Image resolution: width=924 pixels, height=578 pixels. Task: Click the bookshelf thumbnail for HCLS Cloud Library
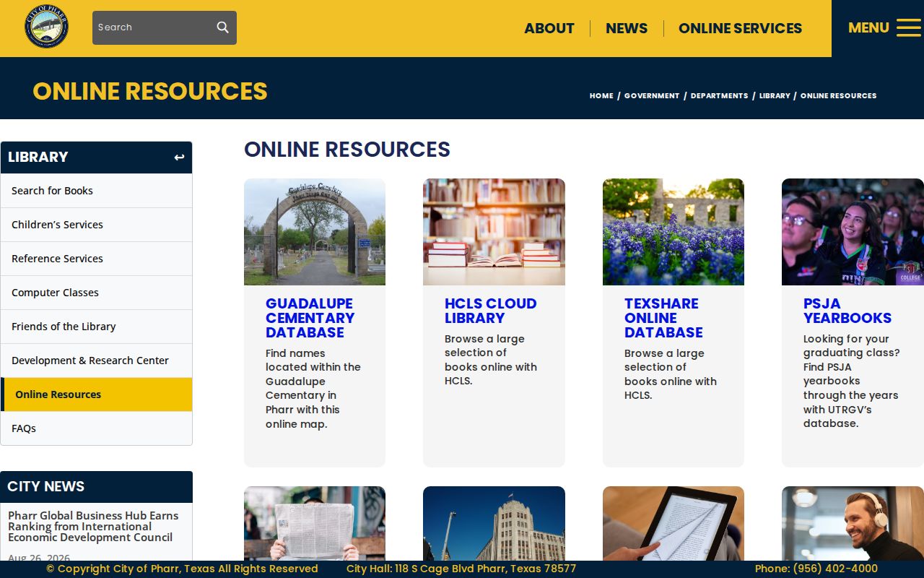tap(494, 232)
